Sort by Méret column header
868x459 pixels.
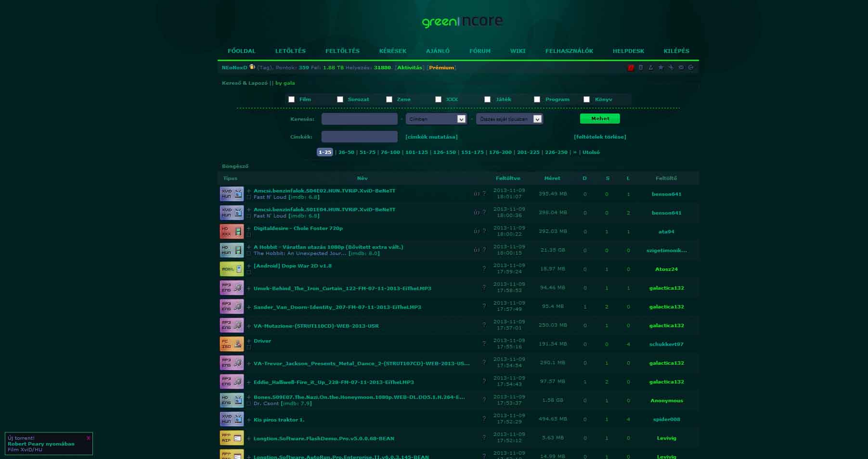coord(552,178)
